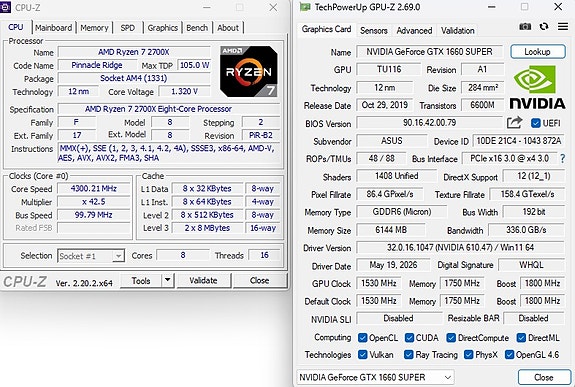Click the Shaders value 1408 Unified
Viewport: 575px width, 387px height.
(397, 176)
